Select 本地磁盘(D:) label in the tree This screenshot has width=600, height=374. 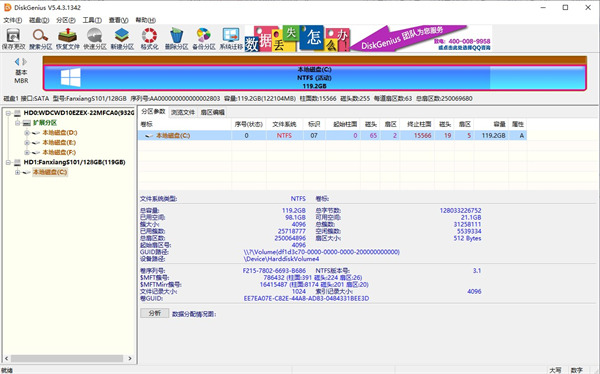pyautogui.click(x=60, y=133)
